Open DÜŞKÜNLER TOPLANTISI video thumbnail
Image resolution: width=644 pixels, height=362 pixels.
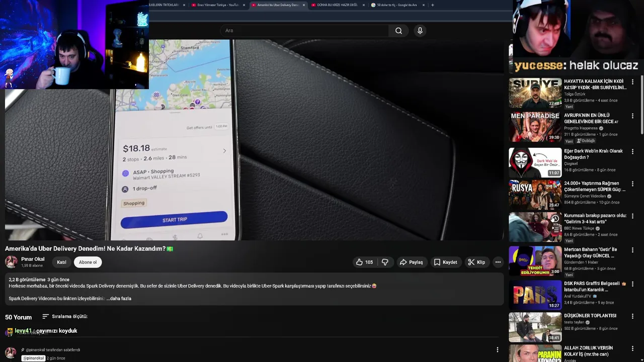pos(535,327)
